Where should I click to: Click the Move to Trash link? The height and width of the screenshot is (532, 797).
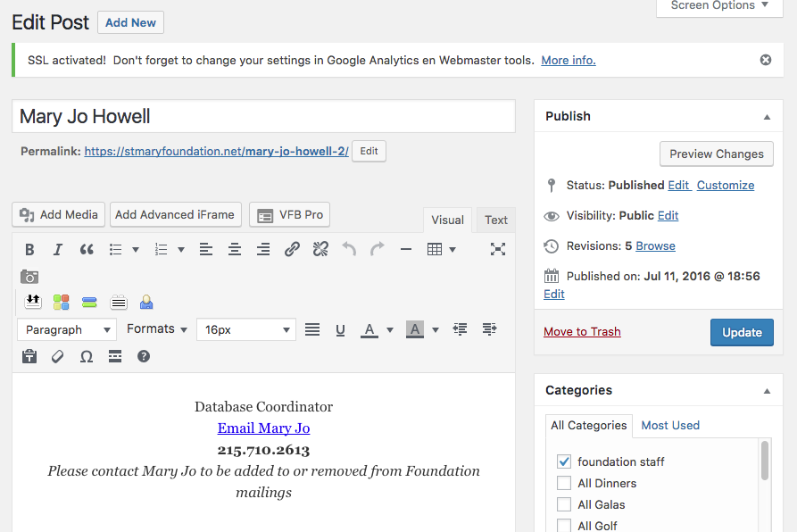(x=582, y=332)
